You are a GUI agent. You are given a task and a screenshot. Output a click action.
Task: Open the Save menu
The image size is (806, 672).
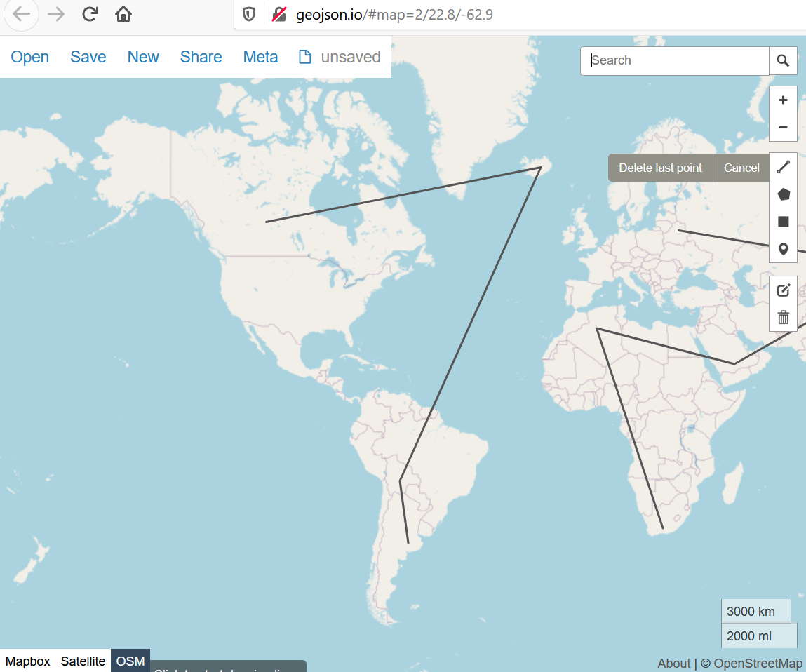[x=88, y=57]
